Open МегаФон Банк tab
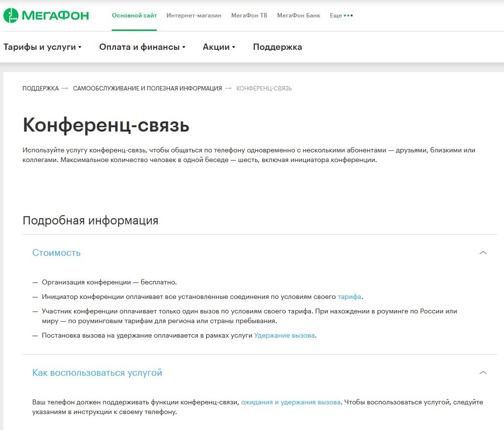The image size is (504, 430). 298,15
